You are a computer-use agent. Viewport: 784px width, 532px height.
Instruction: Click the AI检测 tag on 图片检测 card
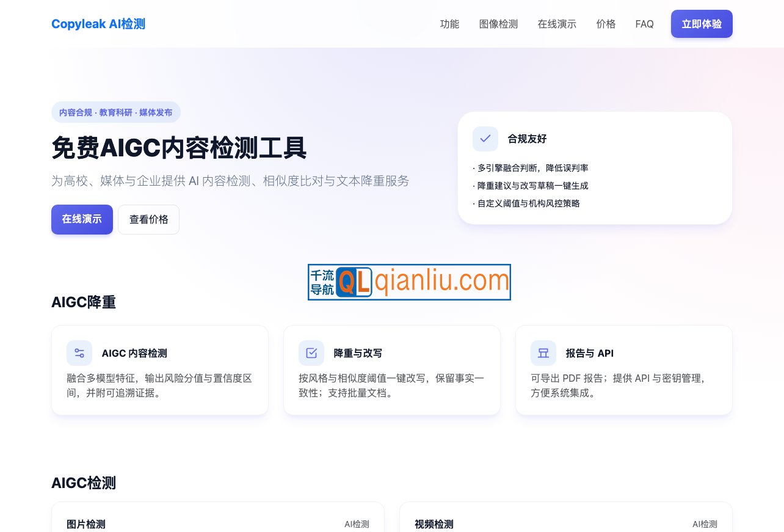357,524
